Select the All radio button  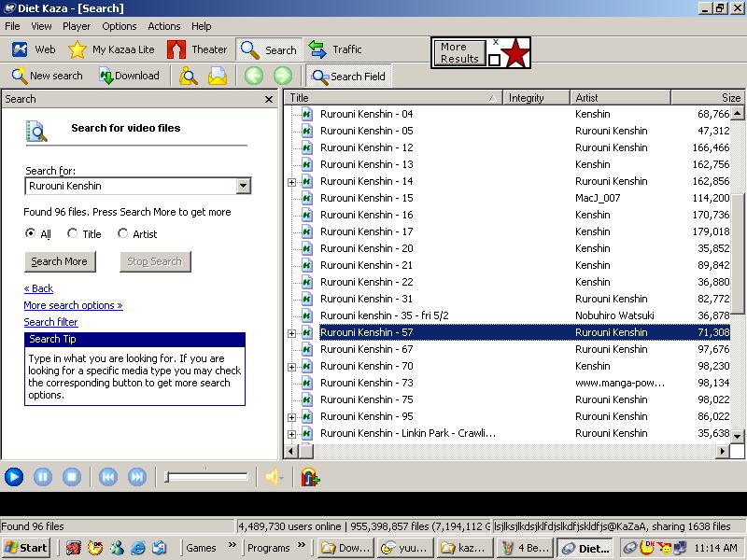coord(31,234)
